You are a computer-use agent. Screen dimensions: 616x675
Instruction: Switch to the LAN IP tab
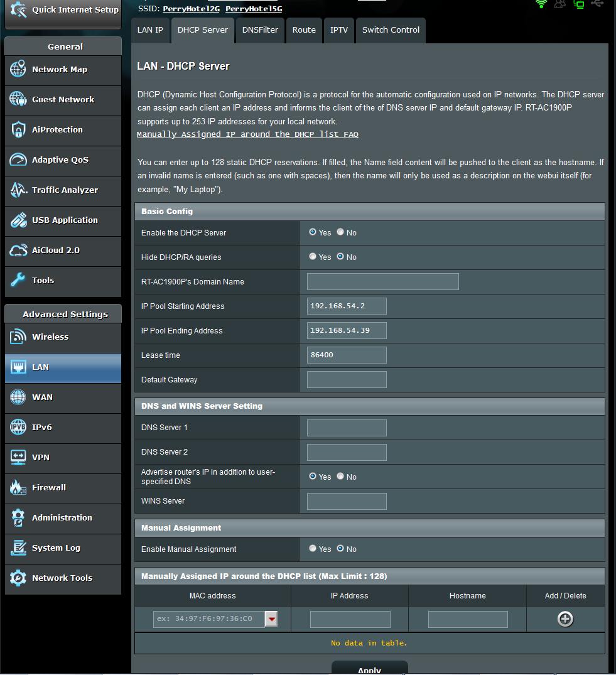coord(150,30)
